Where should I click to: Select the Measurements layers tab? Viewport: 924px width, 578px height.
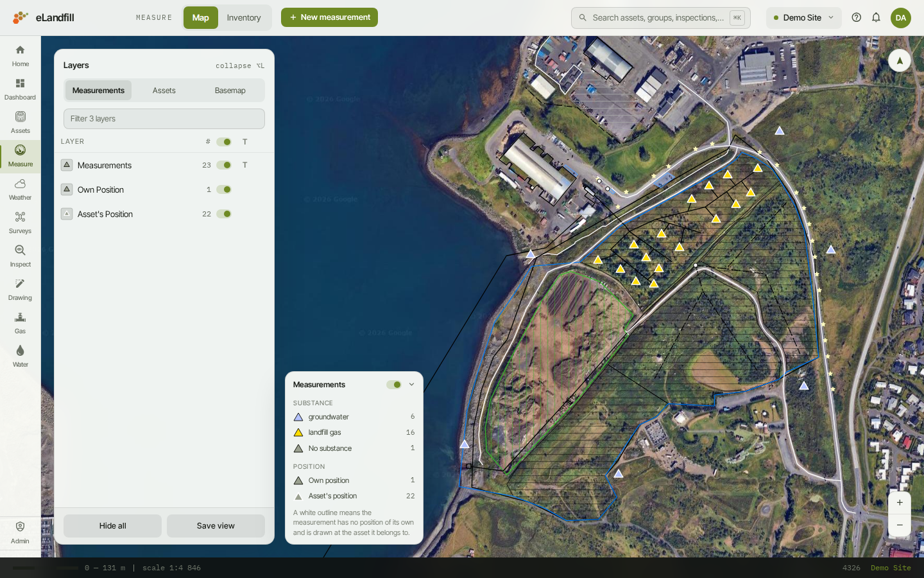pos(98,91)
